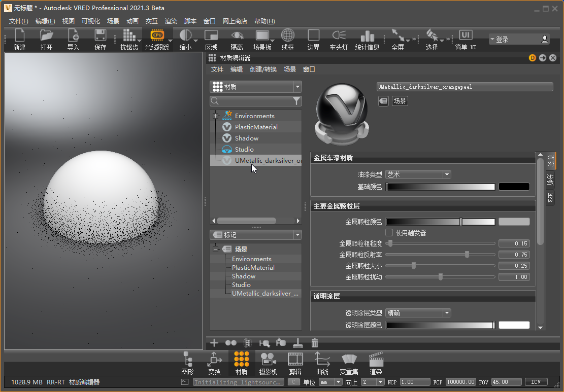Click the delete trash icon

pos(315,343)
